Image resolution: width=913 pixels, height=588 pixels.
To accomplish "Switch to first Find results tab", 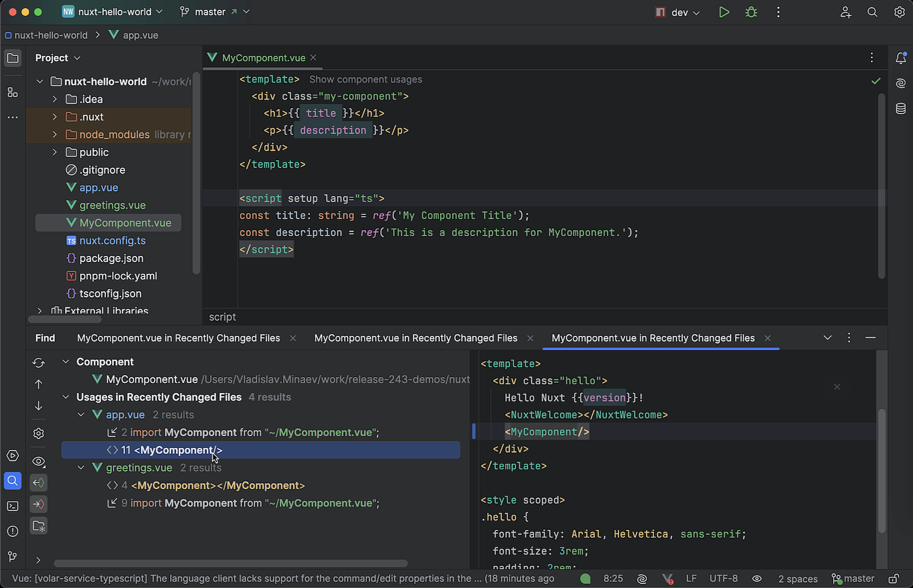I will (x=179, y=338).
